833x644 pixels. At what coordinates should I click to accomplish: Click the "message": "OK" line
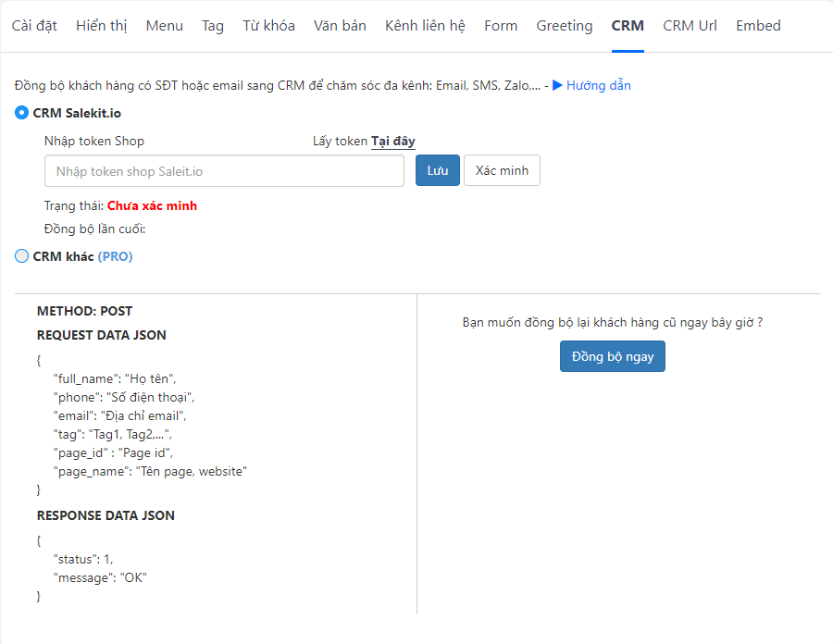(x=100, y=577)
